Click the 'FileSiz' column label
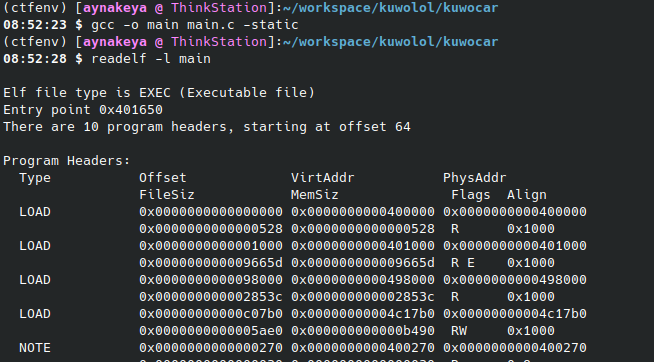The height and width of the screenshot is (362, 654). 167,195
